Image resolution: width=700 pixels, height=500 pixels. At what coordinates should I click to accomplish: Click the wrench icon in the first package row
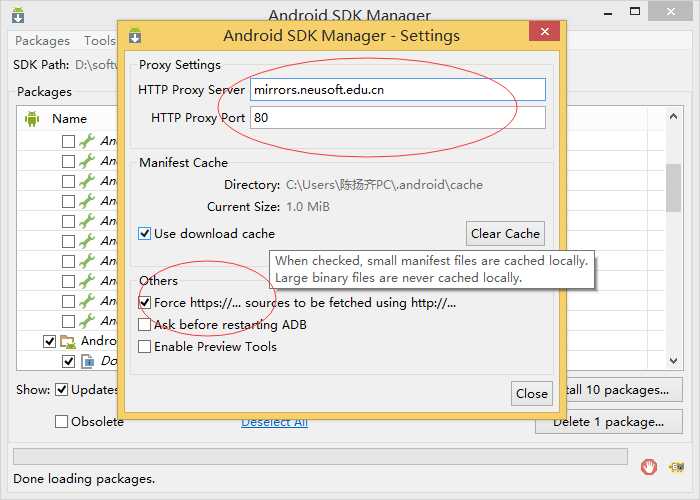(x=87, y=141)
